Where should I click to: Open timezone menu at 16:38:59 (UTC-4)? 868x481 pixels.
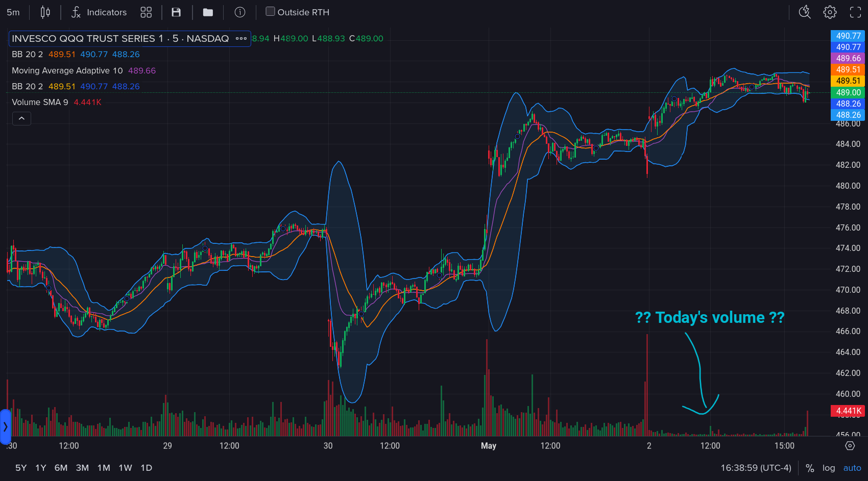point(756,468)
